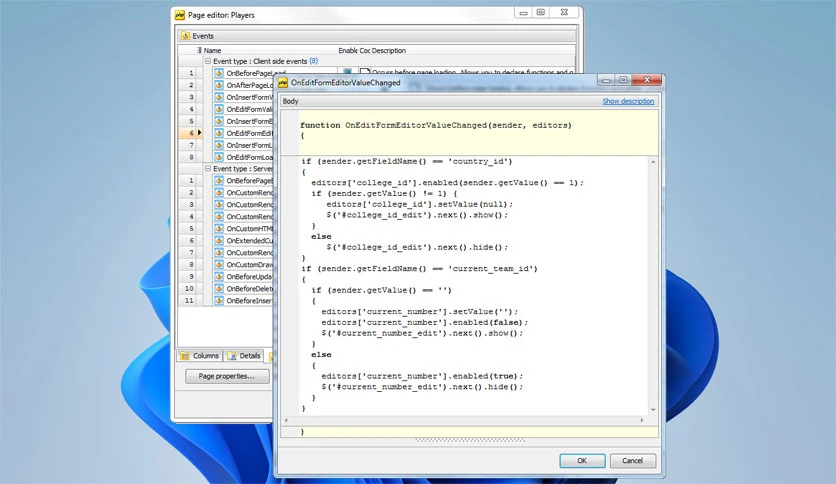The image size is (836, 484).
Task: Click the OnInsertFormL event icon in row 7
Action: pyautogui.click(x=219, y=145)
